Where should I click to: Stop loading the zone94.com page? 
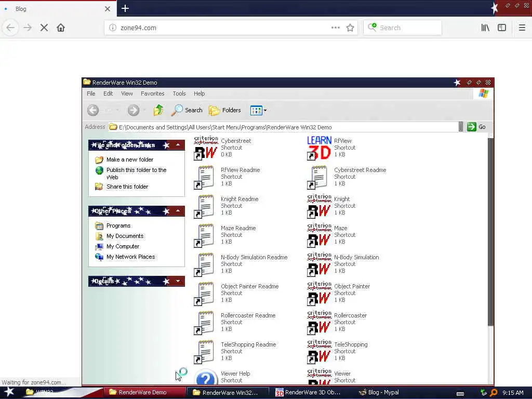click(44, 28)
